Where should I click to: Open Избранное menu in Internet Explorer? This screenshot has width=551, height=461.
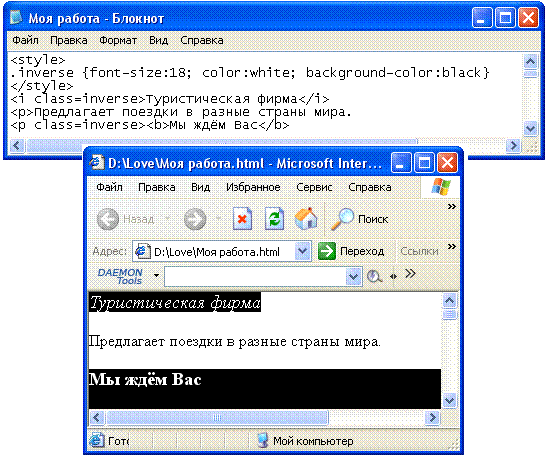pos(253,187)
